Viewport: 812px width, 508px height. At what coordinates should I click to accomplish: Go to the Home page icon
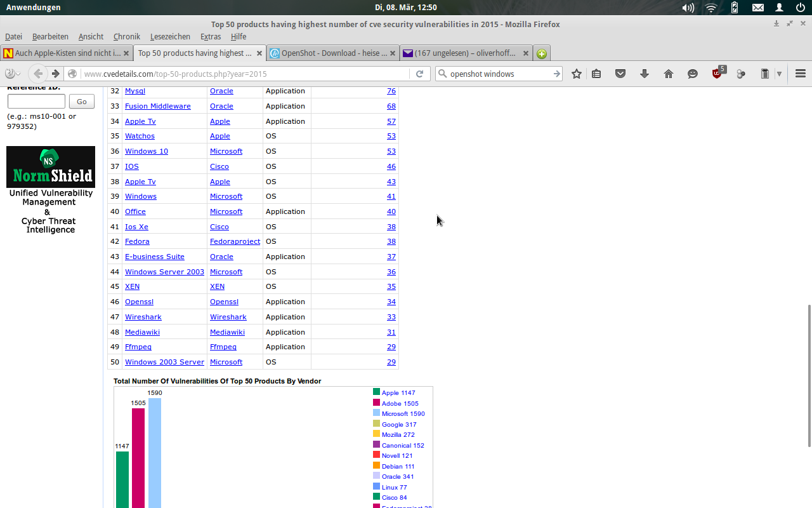click(x=669, y=74)
